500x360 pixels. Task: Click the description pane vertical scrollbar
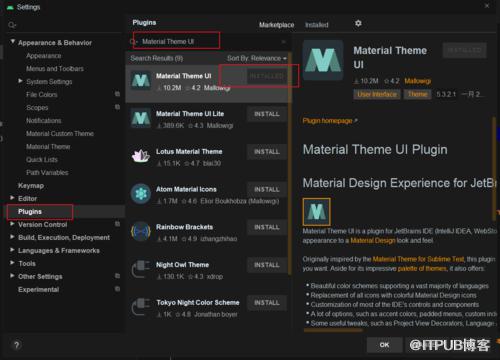[x=494, y=168]
